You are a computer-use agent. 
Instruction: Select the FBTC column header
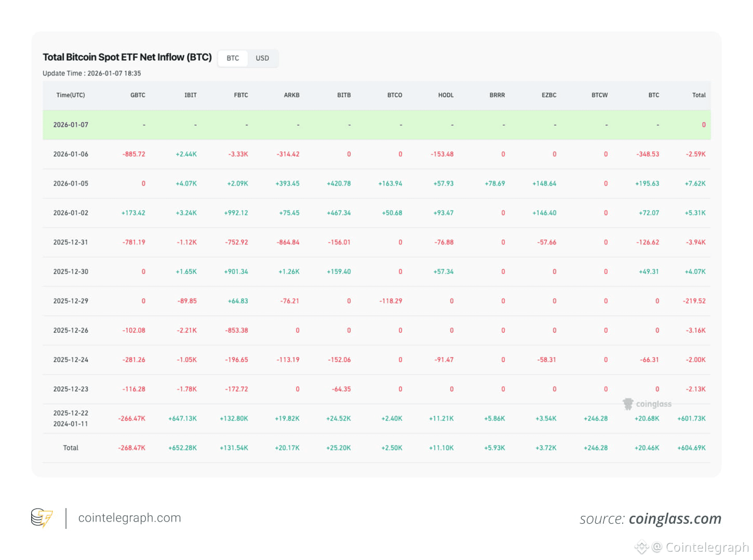click(x=241, y=95)
